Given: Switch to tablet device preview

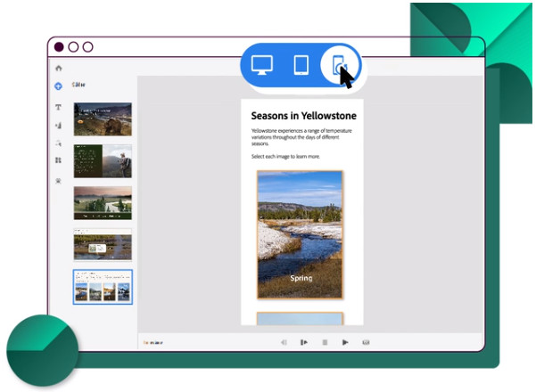Looking at the screenshot, I should click(301, 65).
